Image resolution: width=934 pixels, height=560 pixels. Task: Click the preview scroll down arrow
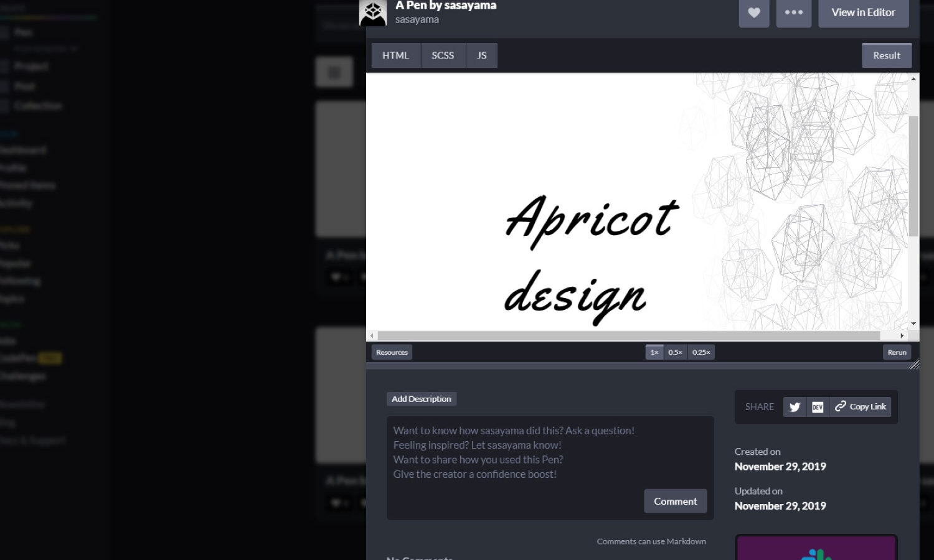coord(913,324)
